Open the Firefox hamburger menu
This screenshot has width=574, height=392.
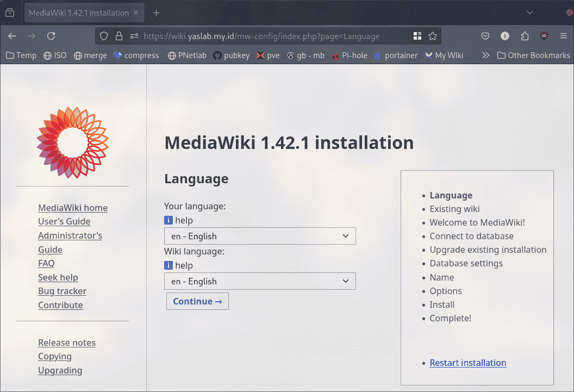[564, 36]
